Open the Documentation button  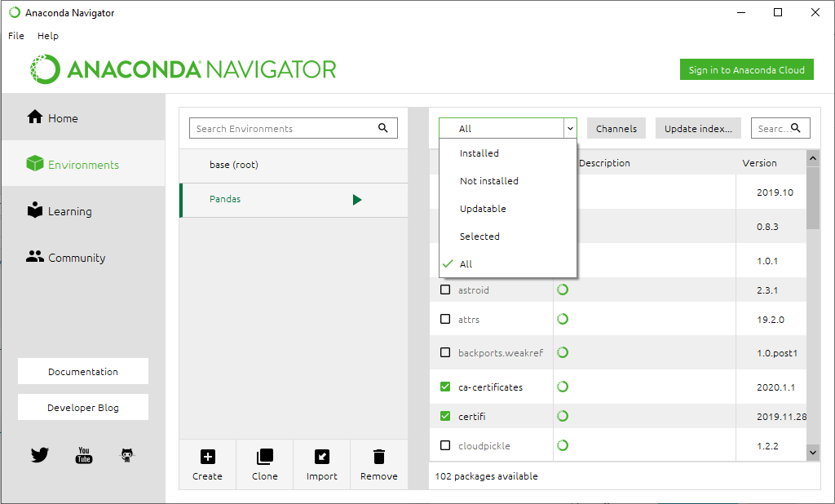click(83, 371)
